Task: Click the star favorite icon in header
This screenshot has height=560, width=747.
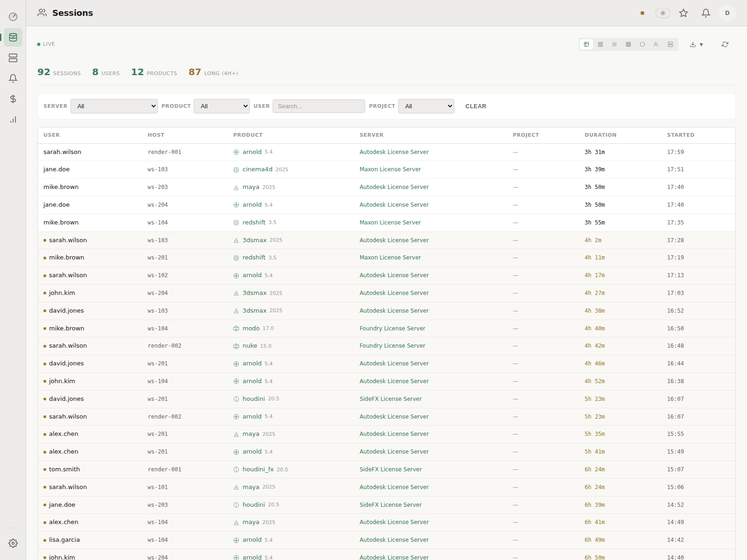Action: (x=684, y=13)
